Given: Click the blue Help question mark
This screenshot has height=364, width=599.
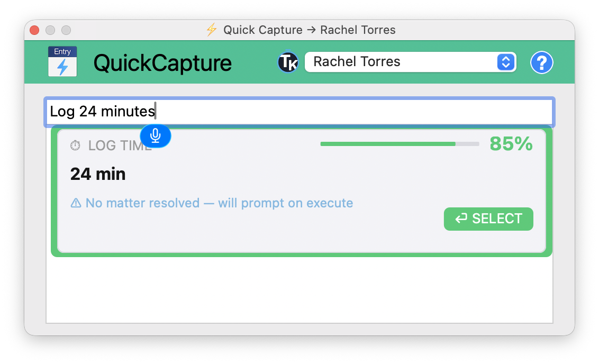Looking at the screenshot, I should [x=541, y=62].
